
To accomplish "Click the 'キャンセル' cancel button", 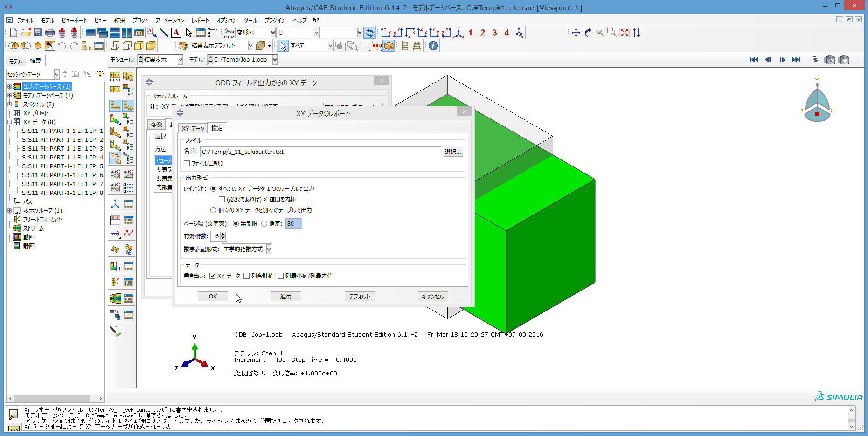I will [433, 297].
